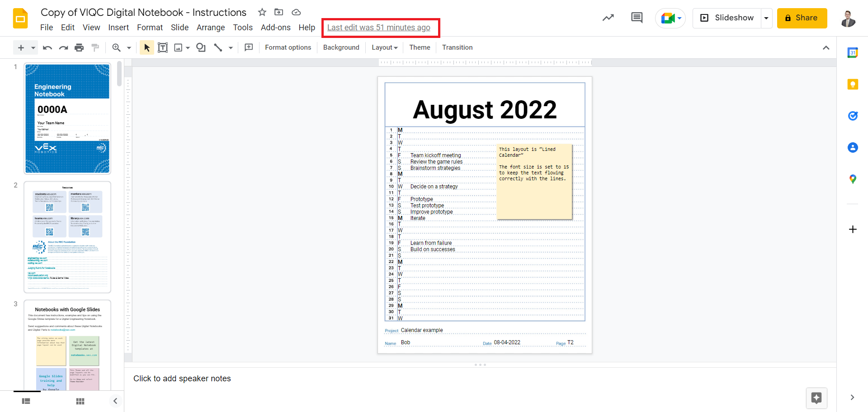Screen dimensions: 868x412
Task: Expand the Slideshow options dropdown arrow
Action: pos(766,18)
